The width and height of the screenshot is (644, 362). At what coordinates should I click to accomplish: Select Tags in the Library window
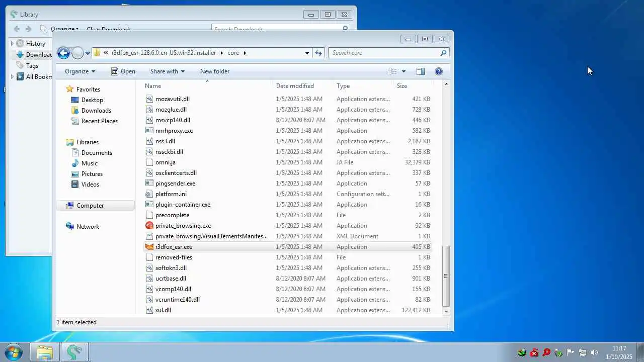pos(32,66)
